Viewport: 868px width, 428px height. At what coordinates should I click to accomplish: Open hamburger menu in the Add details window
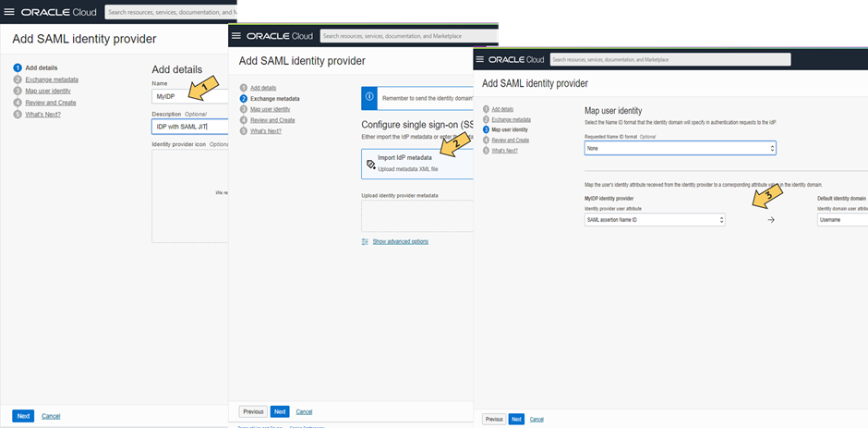9,12
